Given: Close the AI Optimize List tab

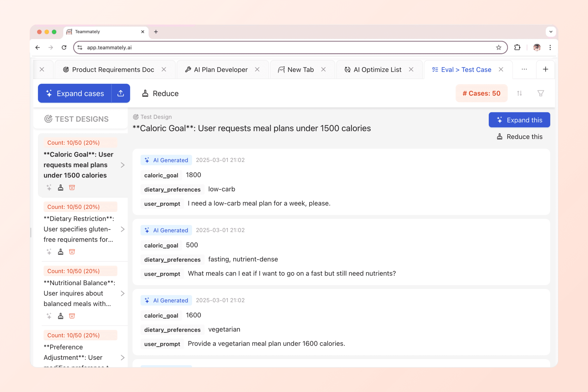Looking at the screenshot, I should (x=411, y=70).
